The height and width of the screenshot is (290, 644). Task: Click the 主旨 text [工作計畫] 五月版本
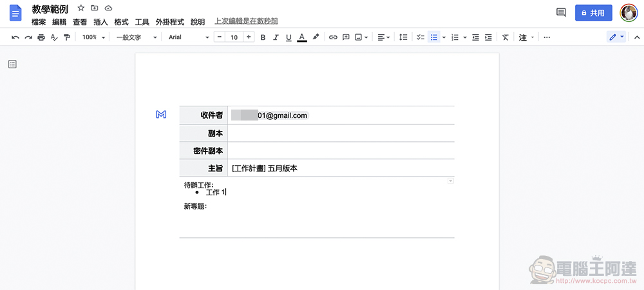coord(264,168)
